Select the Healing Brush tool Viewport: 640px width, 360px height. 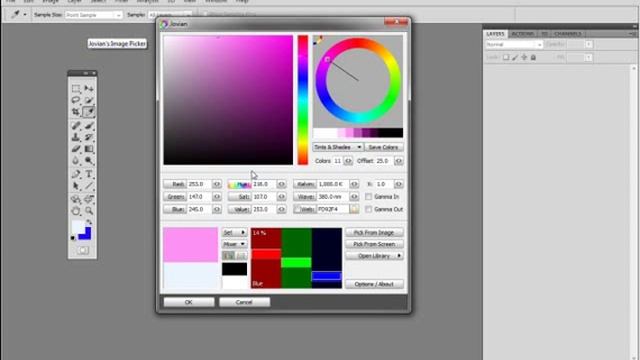pos(76,126)
